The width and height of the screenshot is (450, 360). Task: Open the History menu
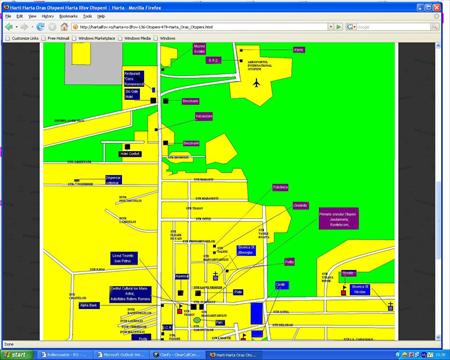tap(48, 16)
